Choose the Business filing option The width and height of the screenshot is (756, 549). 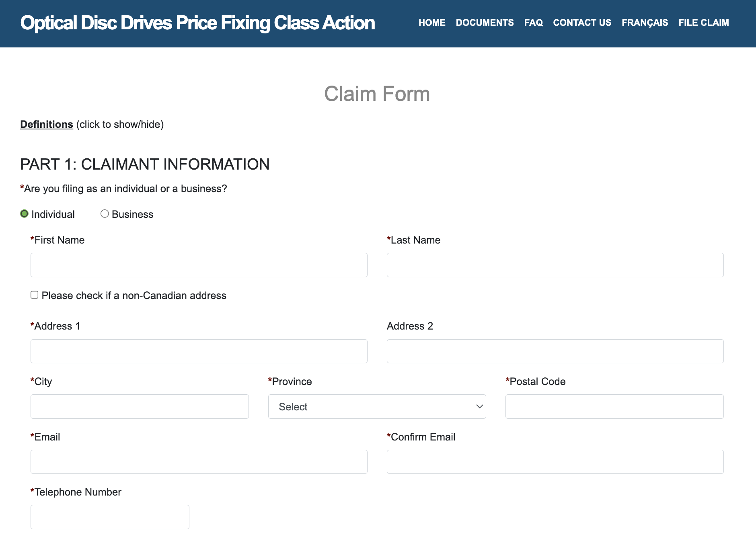click(x=105, y=214)
